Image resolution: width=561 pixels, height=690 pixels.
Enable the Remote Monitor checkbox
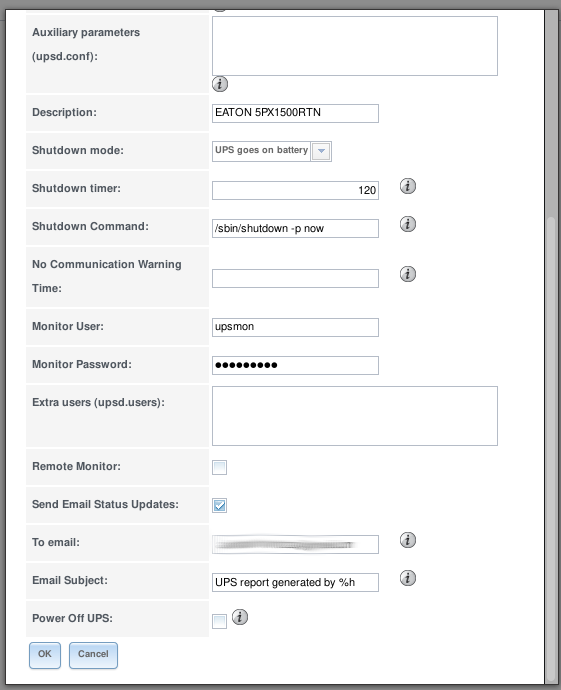220,467
